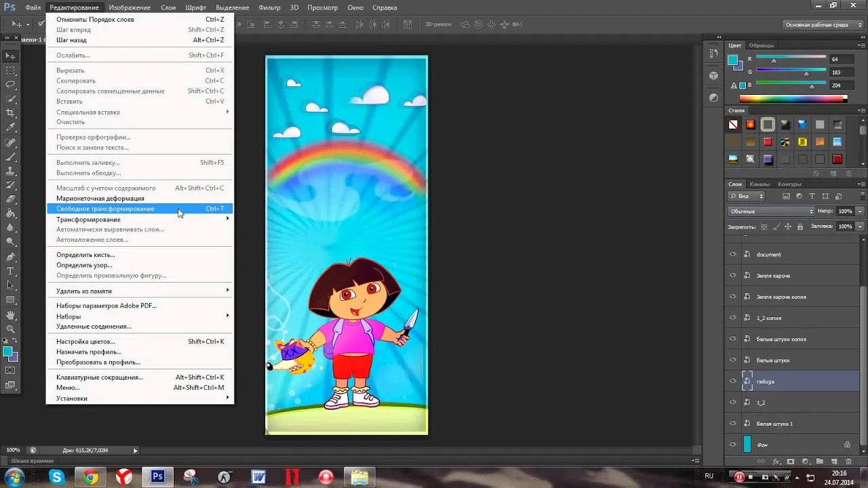Open the Изображение menu
The image size is (868, 488).
(x=130, y=7)
